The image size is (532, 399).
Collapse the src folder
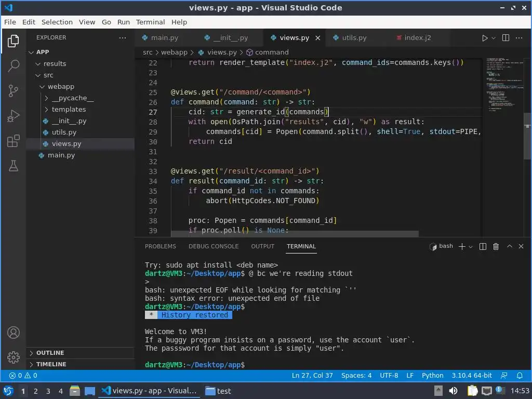pyautogui.click(x=80, y=75)
